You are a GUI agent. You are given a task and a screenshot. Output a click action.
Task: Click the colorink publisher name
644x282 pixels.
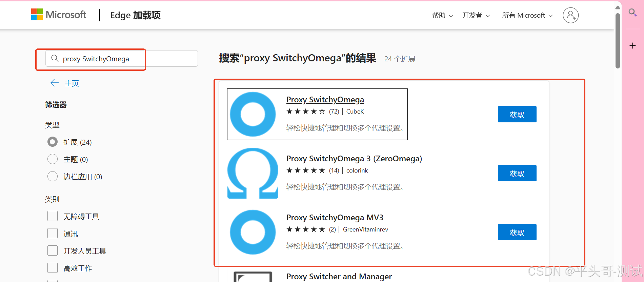(357, 170)
